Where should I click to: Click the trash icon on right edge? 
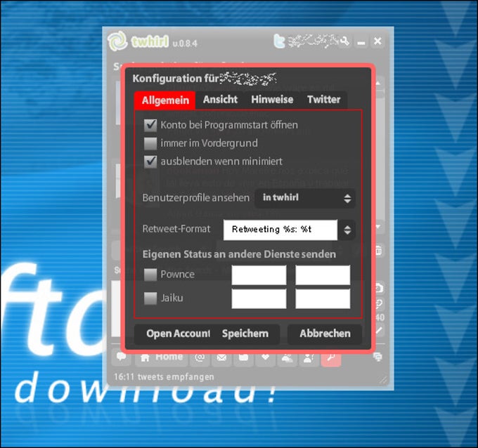378,251
